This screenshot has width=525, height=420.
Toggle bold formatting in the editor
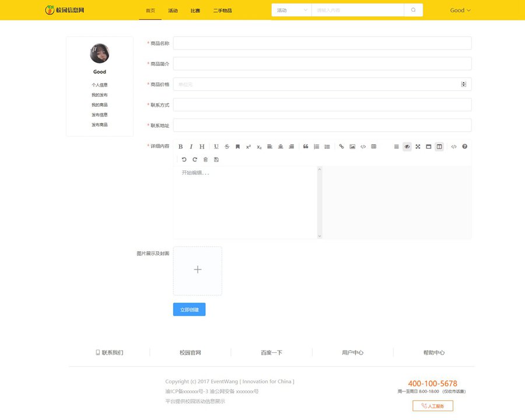pyautogui.click(x=180, y=146)
